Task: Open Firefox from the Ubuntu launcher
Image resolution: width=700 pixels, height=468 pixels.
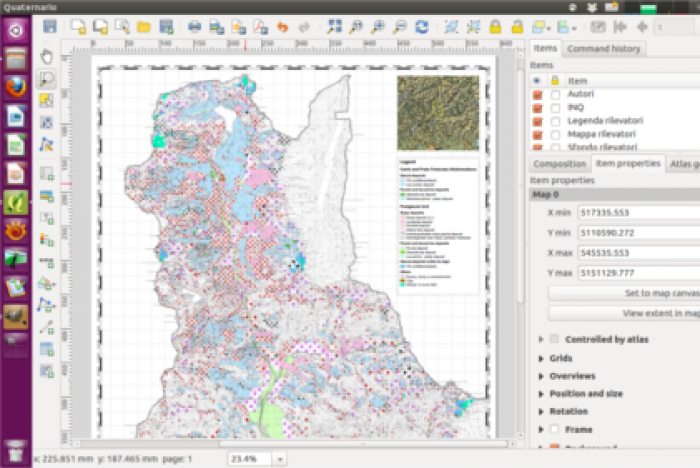Action: 15,87
